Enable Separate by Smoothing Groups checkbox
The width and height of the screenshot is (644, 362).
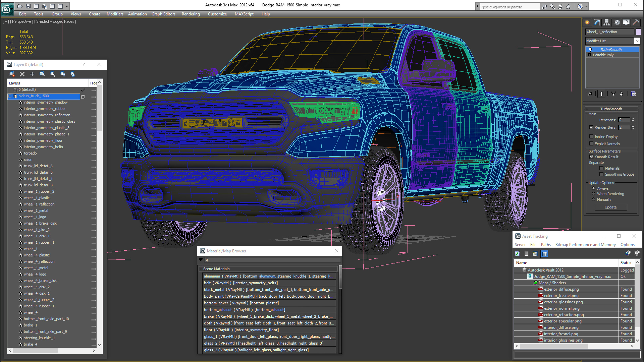(x=602, y=174)
